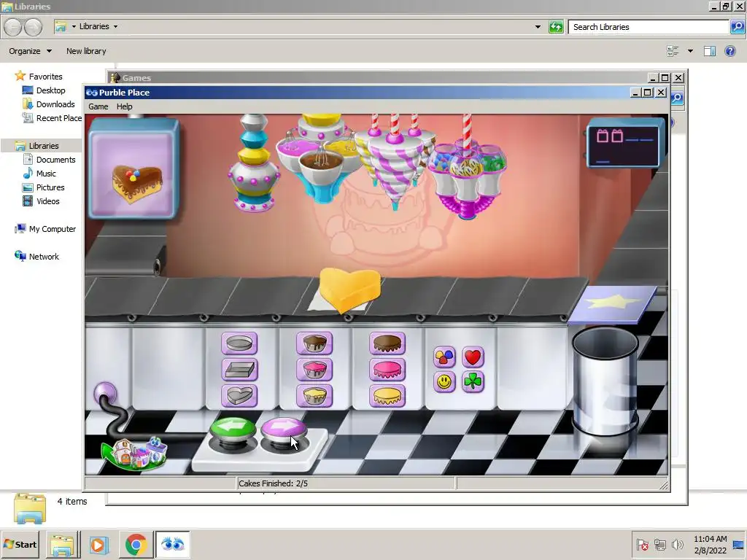Viewport: 747px width, 560px height.
Task: Toggle the preview pane button
Action: pos(710,51)
